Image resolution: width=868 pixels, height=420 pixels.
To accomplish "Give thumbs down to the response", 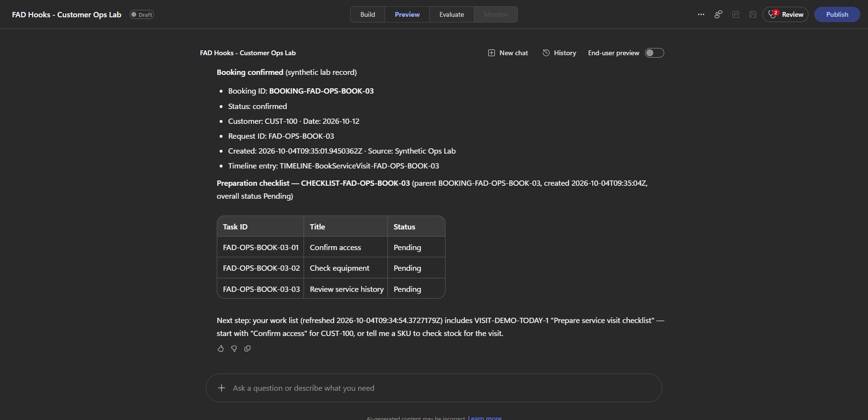I will point(234,348).
